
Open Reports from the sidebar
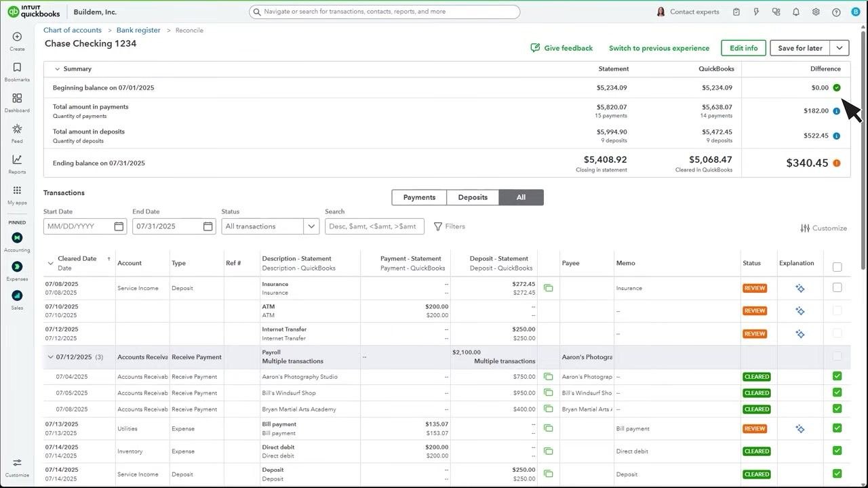17,163
